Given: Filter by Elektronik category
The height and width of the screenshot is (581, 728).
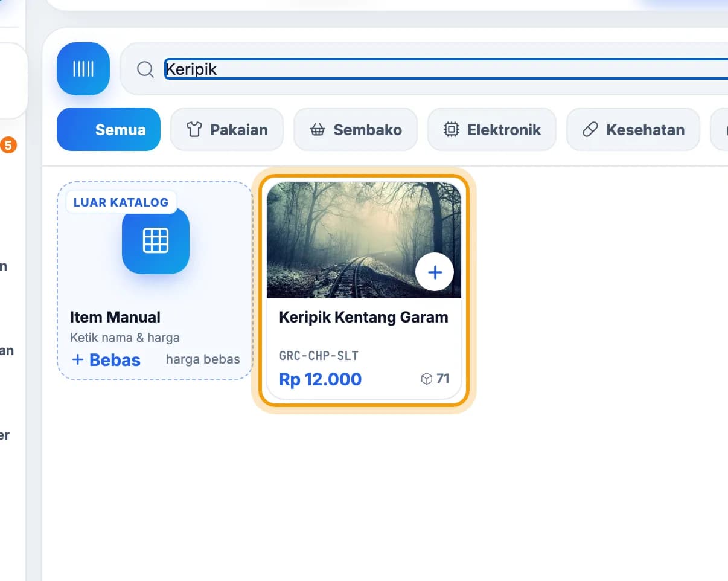Looking at the screenshot, I should pyautogui.click(x=492, y=129).
